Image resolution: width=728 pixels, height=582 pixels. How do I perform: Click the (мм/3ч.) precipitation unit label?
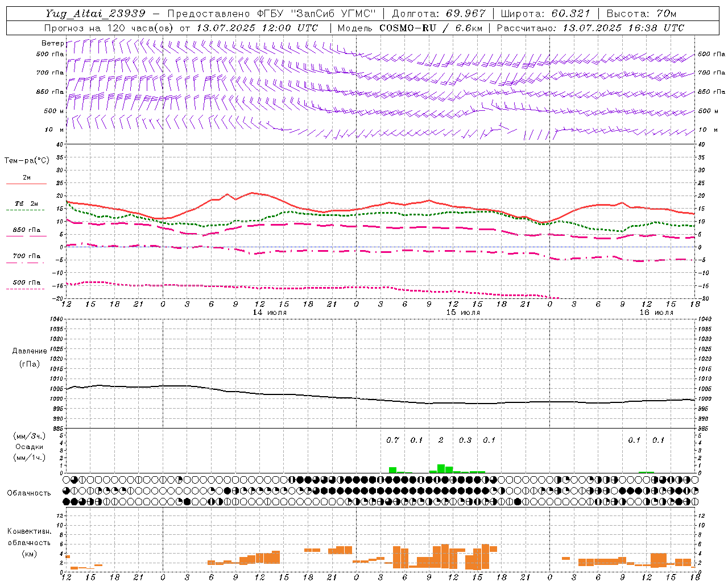pyautogui.click(x=30, y=436)
